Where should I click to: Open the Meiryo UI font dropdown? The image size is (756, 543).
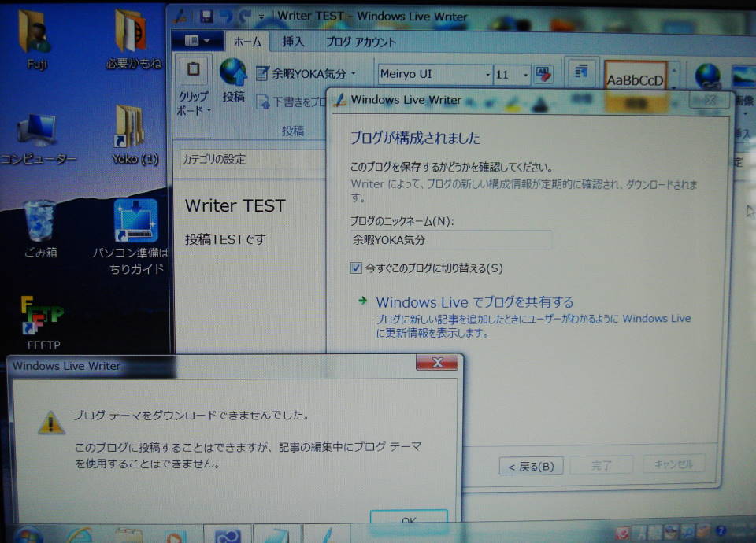[x=435, y=75]
